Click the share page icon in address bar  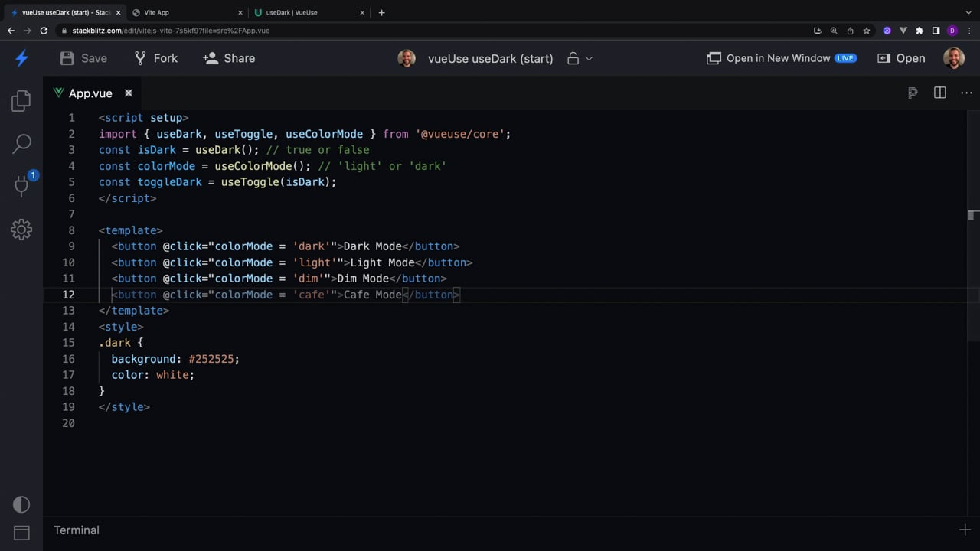click(x=850, y=31)
